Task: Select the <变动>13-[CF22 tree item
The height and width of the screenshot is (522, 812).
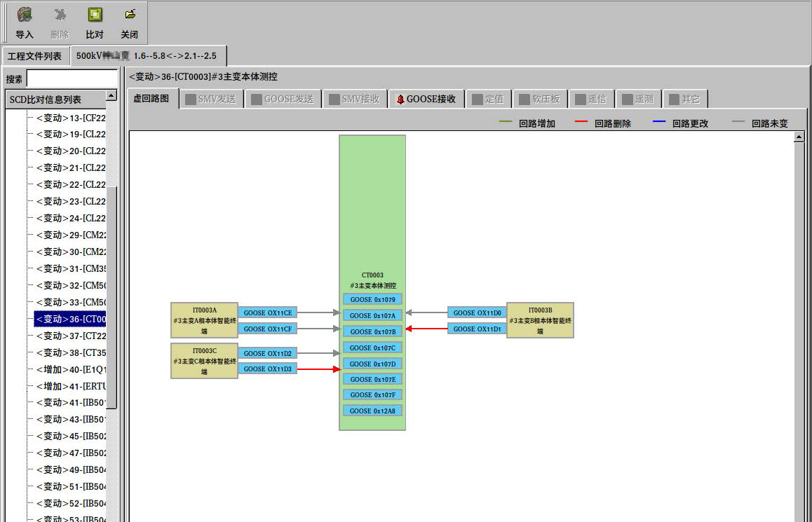Action: pyautogui.click(x=71, y=118)
